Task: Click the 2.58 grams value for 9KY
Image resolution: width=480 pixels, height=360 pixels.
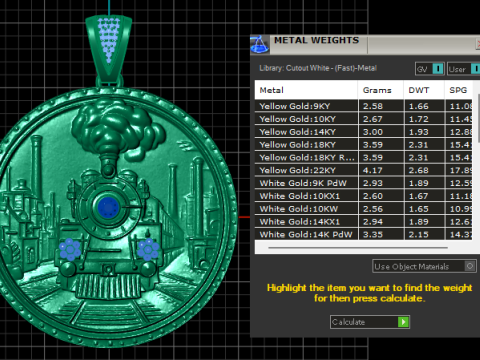Action: (373, 106)
